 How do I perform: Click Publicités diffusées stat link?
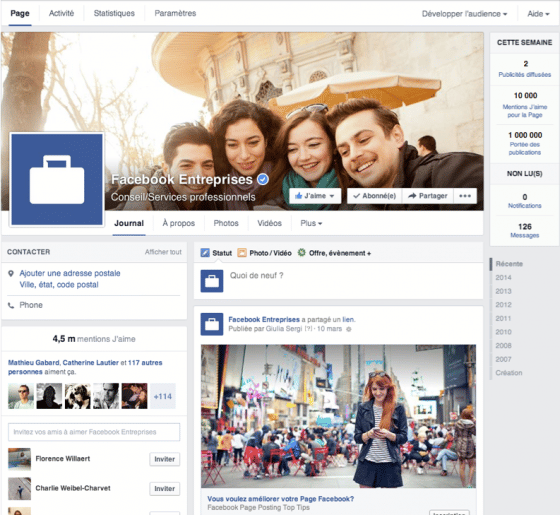[525, 75]
